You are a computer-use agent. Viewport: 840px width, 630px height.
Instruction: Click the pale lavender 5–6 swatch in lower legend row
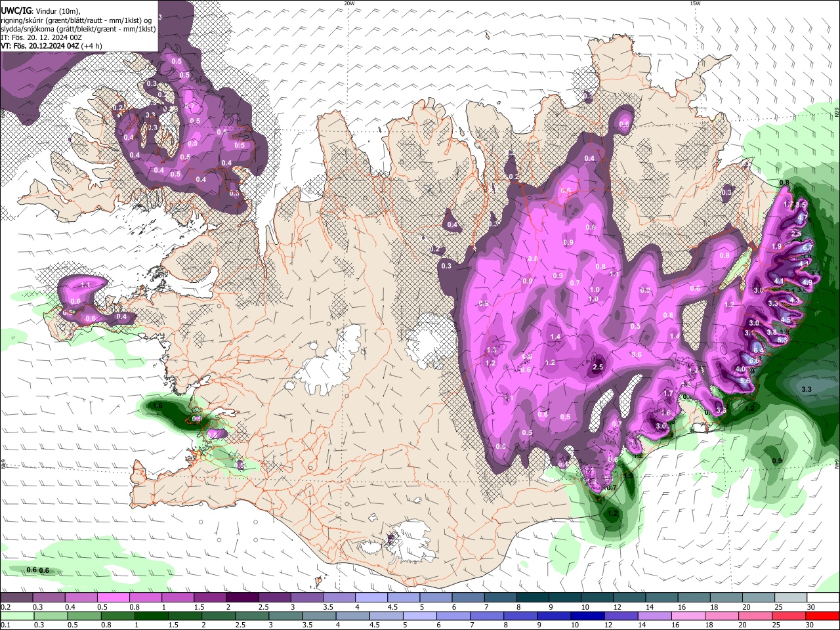419,616
